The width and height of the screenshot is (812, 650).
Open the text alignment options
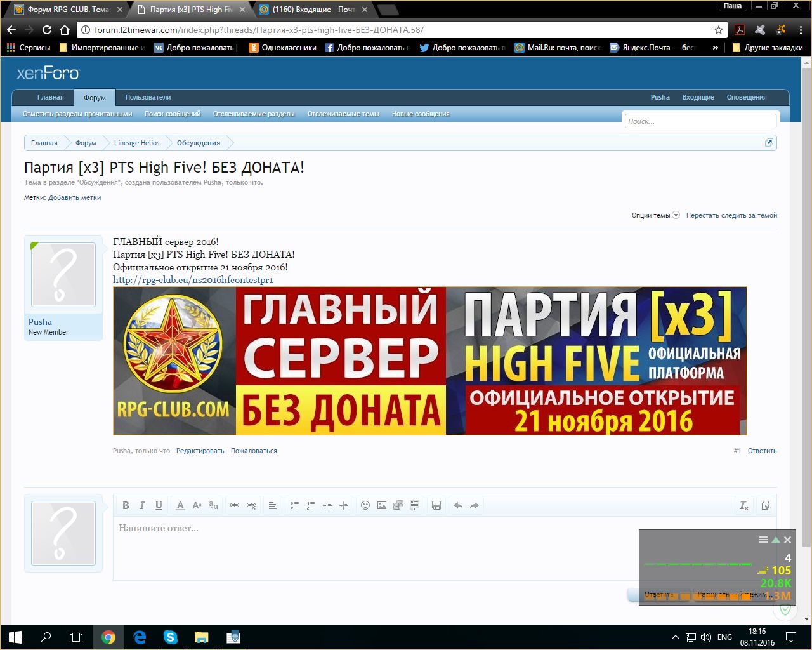pyautogui.click(x=273, y=505)
